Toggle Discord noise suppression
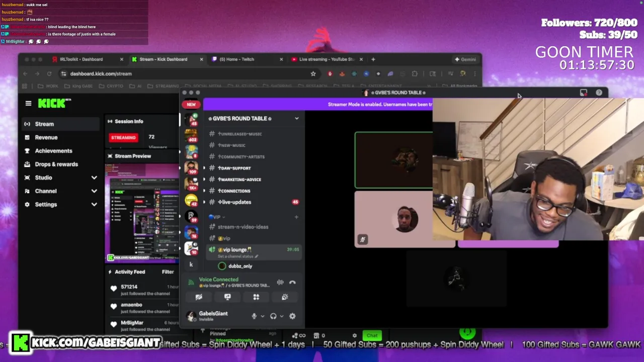The width and height of the screenshot is (644, 362). (280, 282)
